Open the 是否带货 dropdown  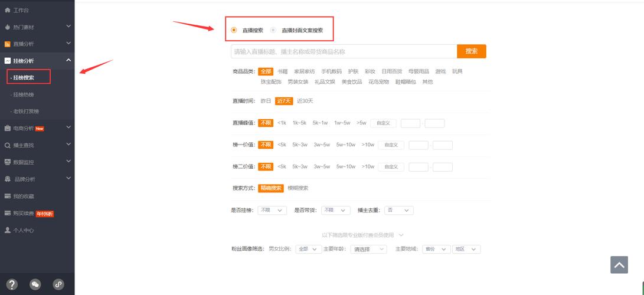coord(335,211)
